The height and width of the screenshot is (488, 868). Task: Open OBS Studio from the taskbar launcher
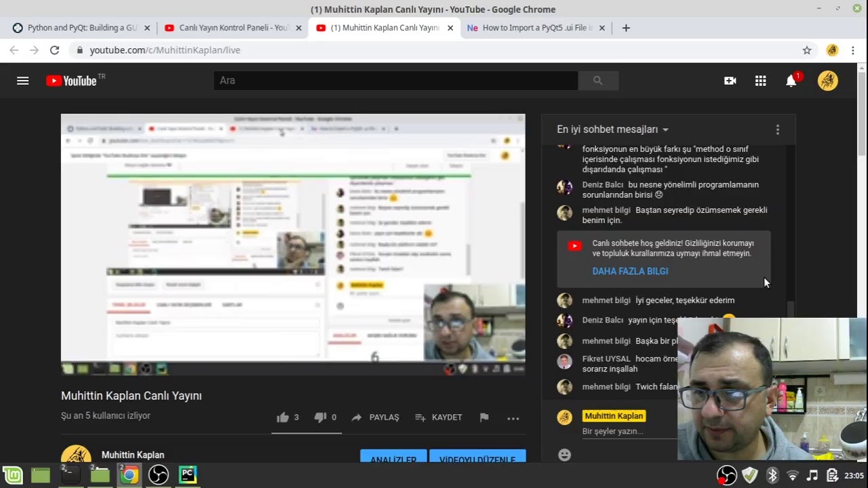[158, 475]
